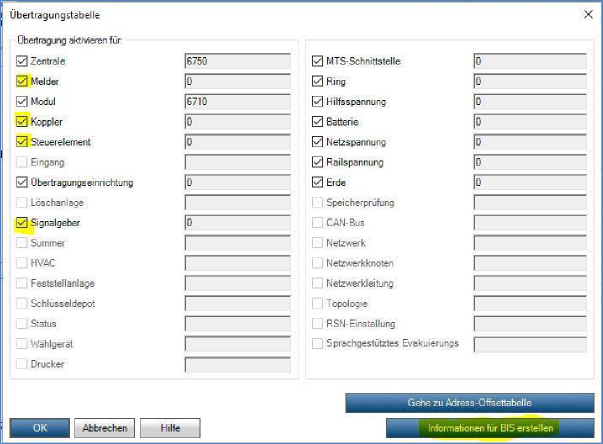Click the empty Eingang field
The width and height of the screenshot is (603, 444).
[x=238, y=162]
